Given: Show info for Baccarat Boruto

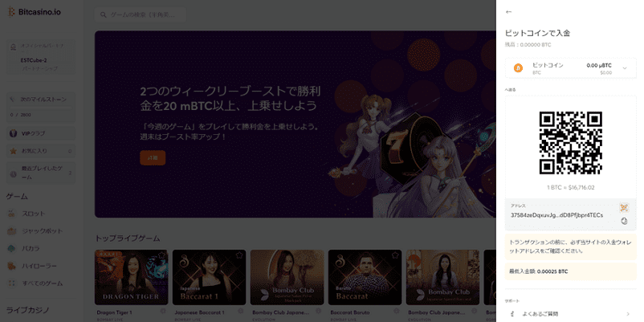Looking at the screenshot, I should point(397,312).
